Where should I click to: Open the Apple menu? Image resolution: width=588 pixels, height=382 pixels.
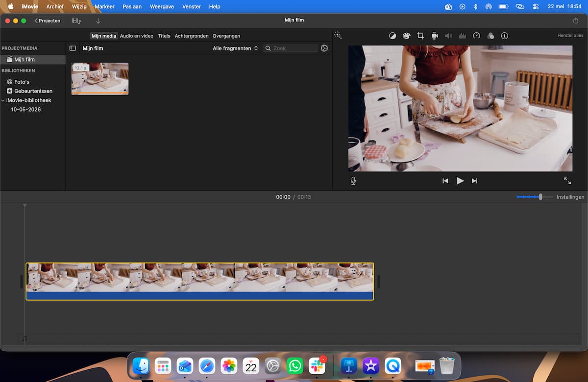pyautogui.click(x=10, y=6)
